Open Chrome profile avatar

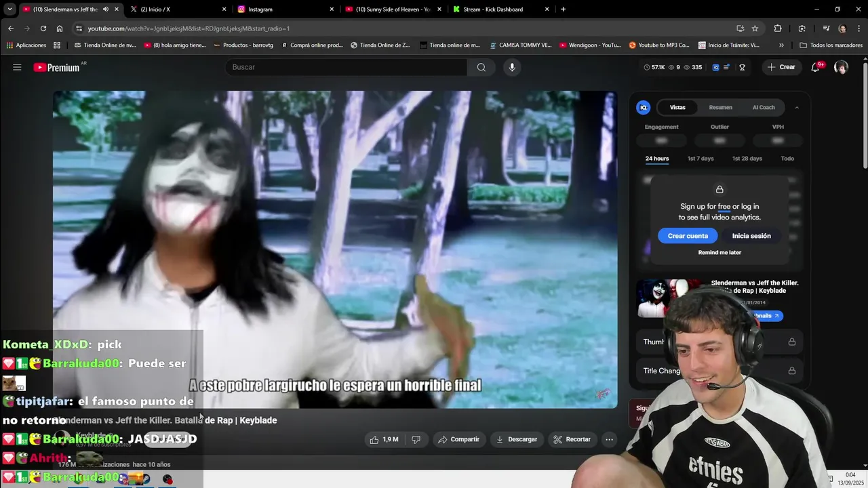842,28
